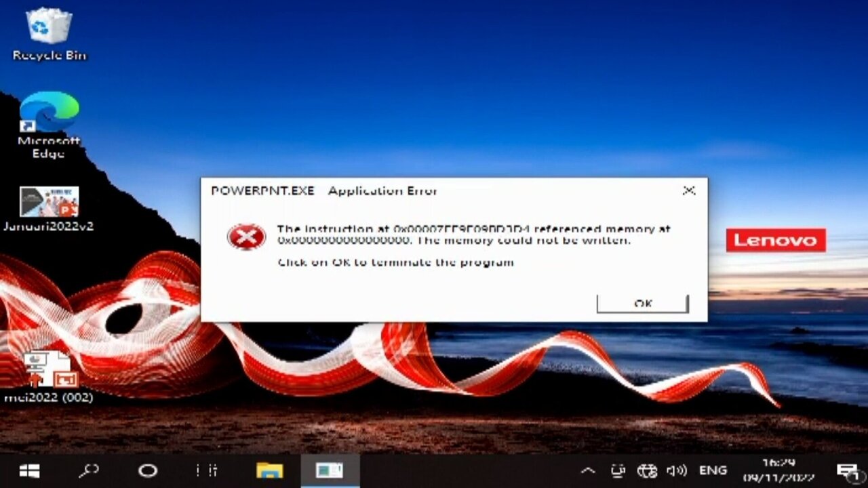
Task: Switch the ENG input language
Action: tap(713, 470)
